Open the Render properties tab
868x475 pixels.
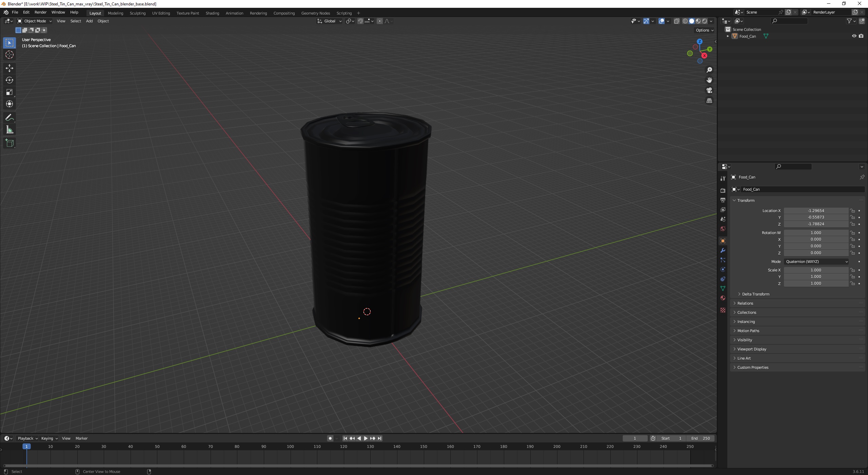pos(723,191)
